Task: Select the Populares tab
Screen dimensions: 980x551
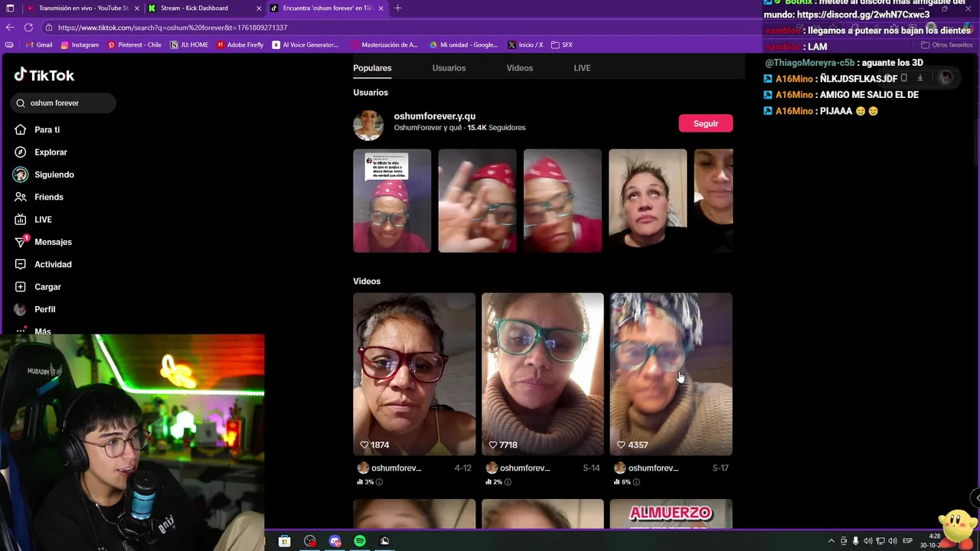Action: coord(372,68)
